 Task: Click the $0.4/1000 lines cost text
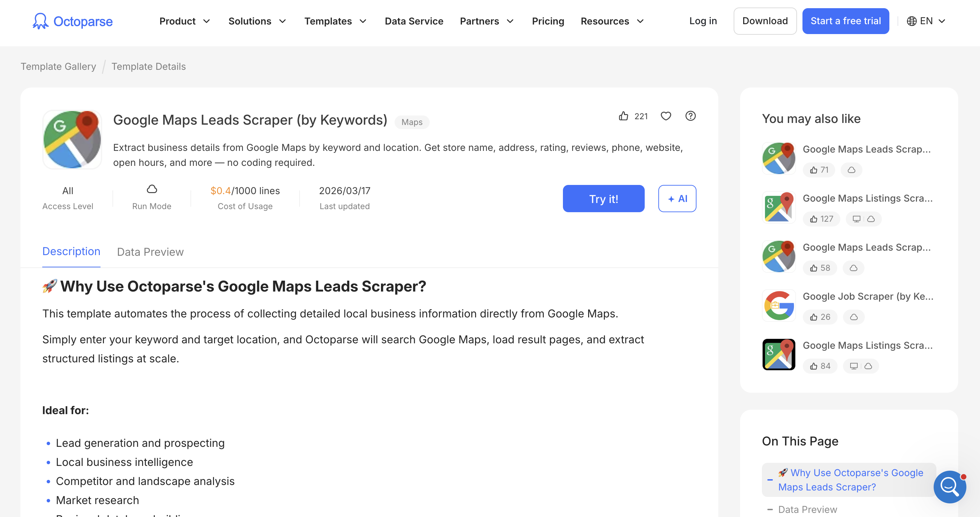245,191
